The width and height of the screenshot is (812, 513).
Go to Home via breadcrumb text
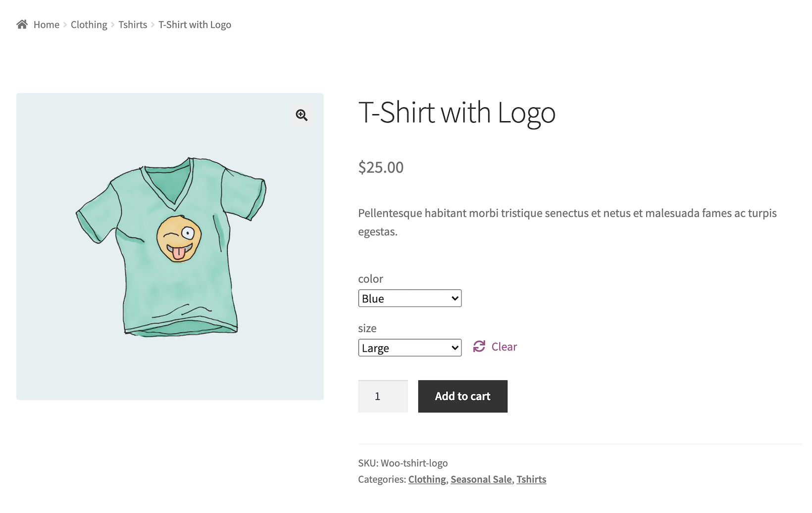[x=47, y=25]
